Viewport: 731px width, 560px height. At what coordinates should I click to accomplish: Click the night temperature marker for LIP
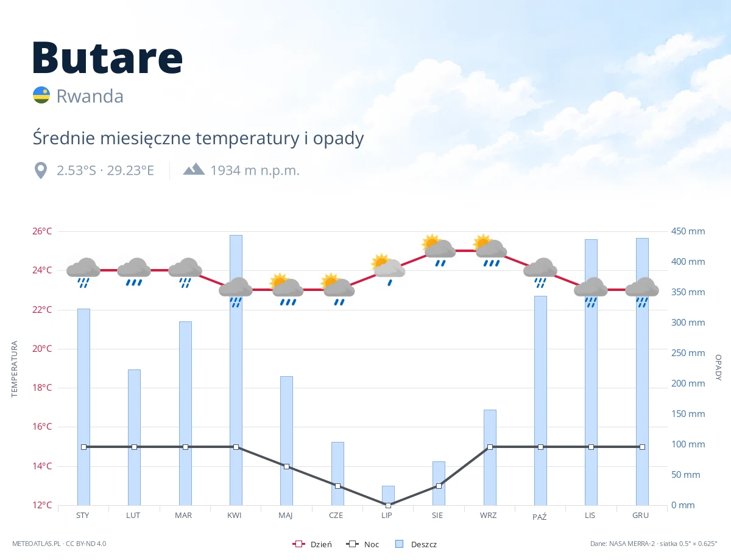(388, 505)
